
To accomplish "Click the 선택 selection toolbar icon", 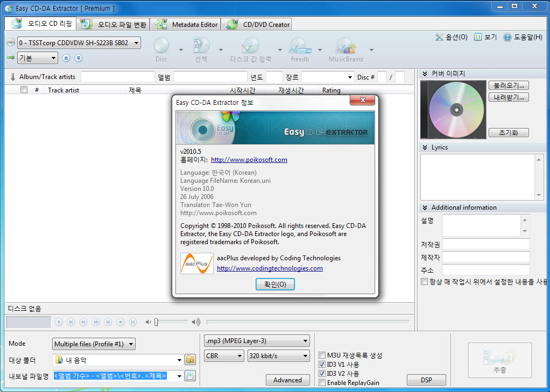I will click(201, 46).
